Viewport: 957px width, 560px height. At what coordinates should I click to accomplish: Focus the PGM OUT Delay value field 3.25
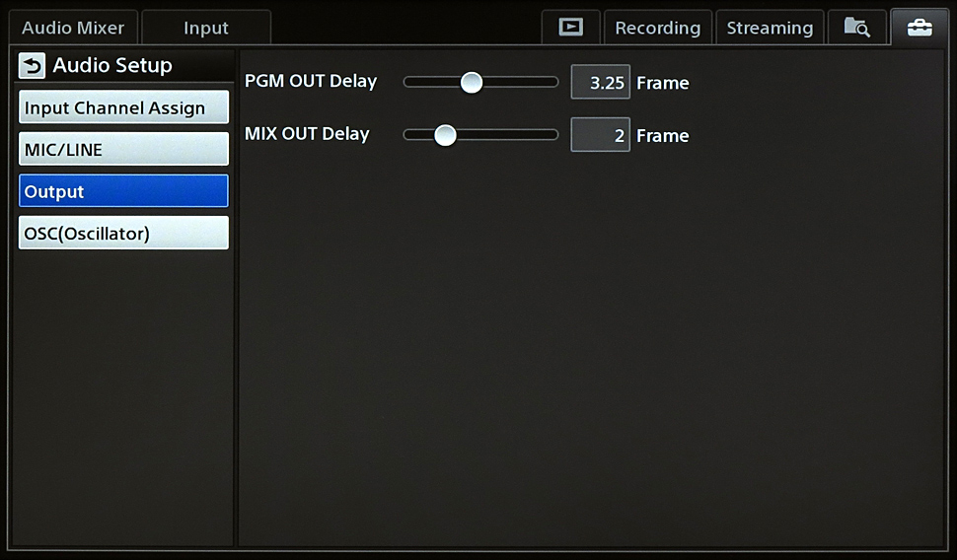click(x=600, y=83)
